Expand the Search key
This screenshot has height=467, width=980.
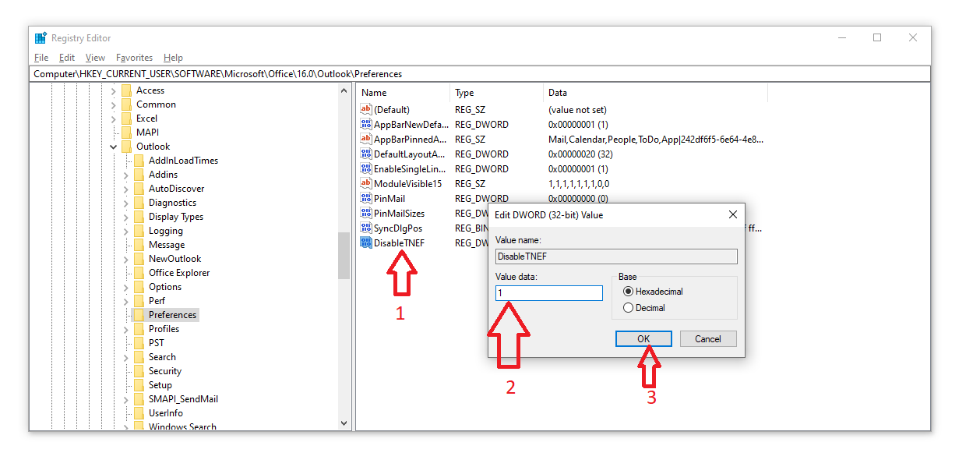tap(126, 357)
